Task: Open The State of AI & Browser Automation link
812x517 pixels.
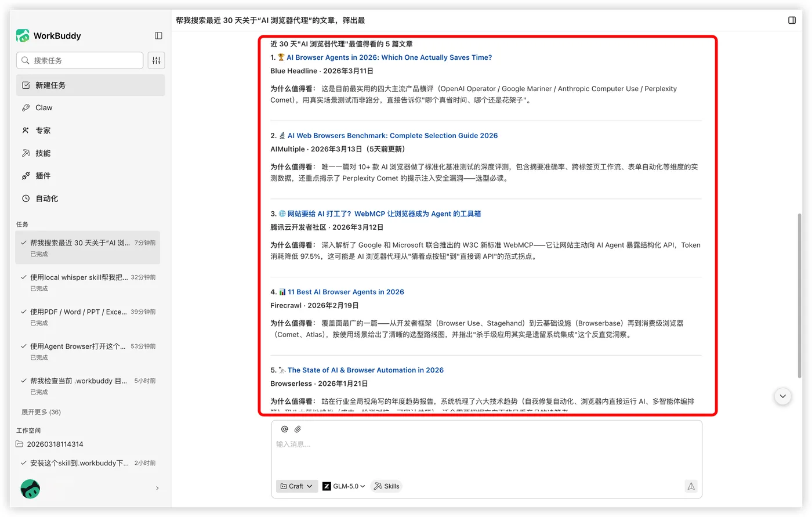Action: [365, 370]
